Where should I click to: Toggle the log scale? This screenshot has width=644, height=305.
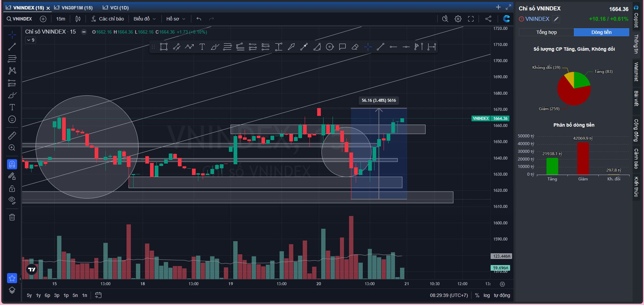(487, 295)
